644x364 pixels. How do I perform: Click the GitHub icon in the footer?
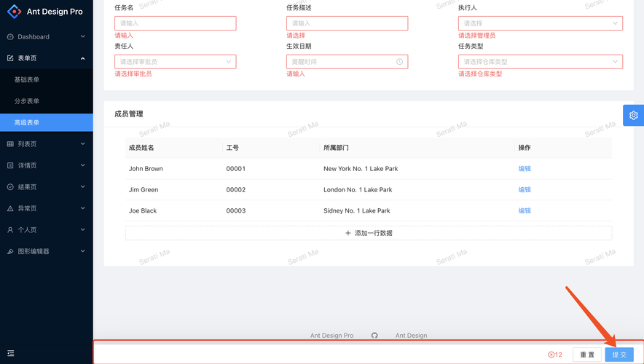click(x=374, y=336)
